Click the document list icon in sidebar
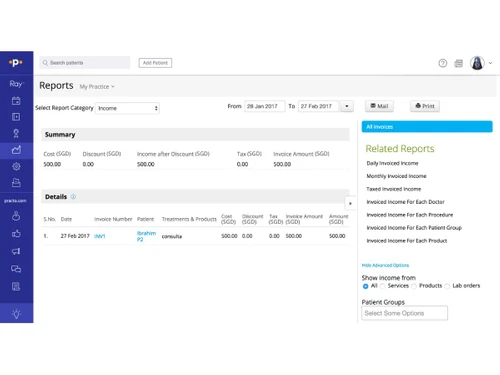Viewport: 500px width, 375px height. [x=16, y=286]
